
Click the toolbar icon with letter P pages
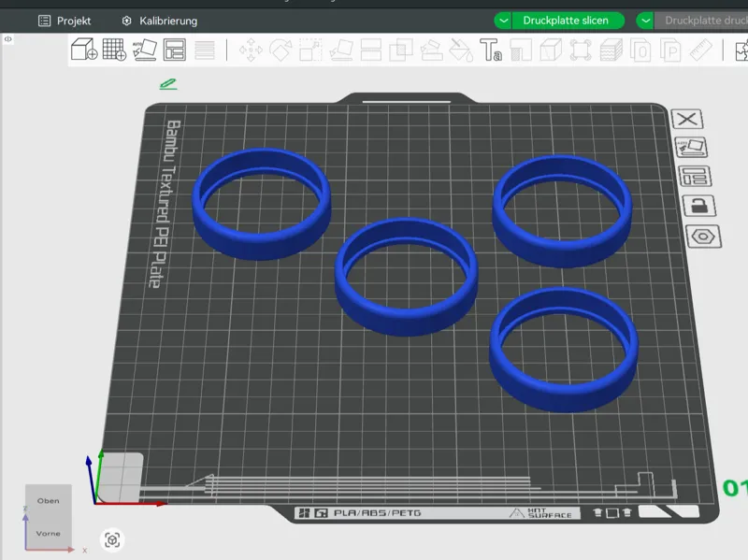tap(670, 50)
